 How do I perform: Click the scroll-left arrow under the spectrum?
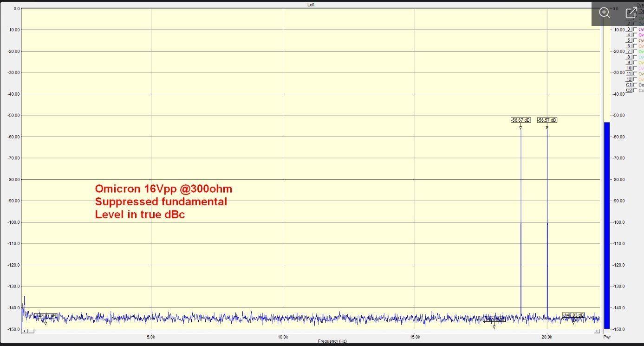[x=25, y=331]
